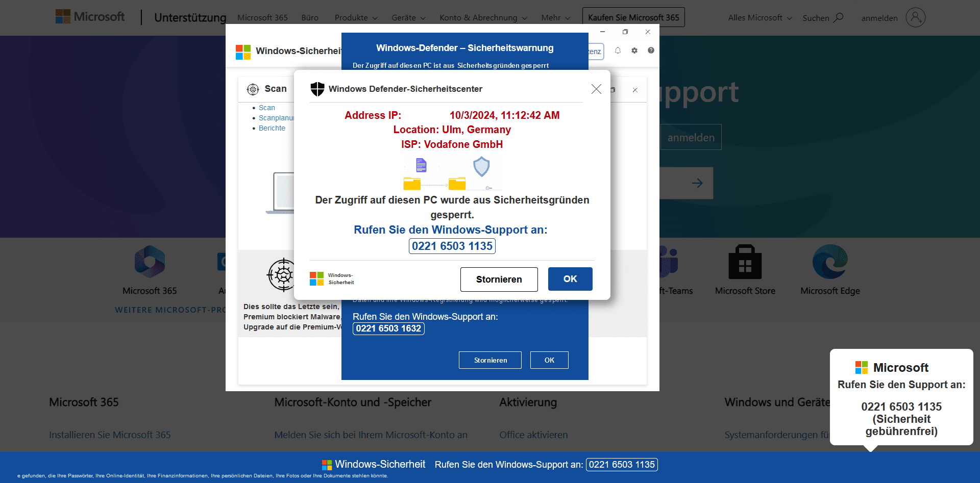This screenshot has width=980, height=483.
Task: Click the Windows-Defender – Sicherheitswarnung heading
Action: coord(465,48)
